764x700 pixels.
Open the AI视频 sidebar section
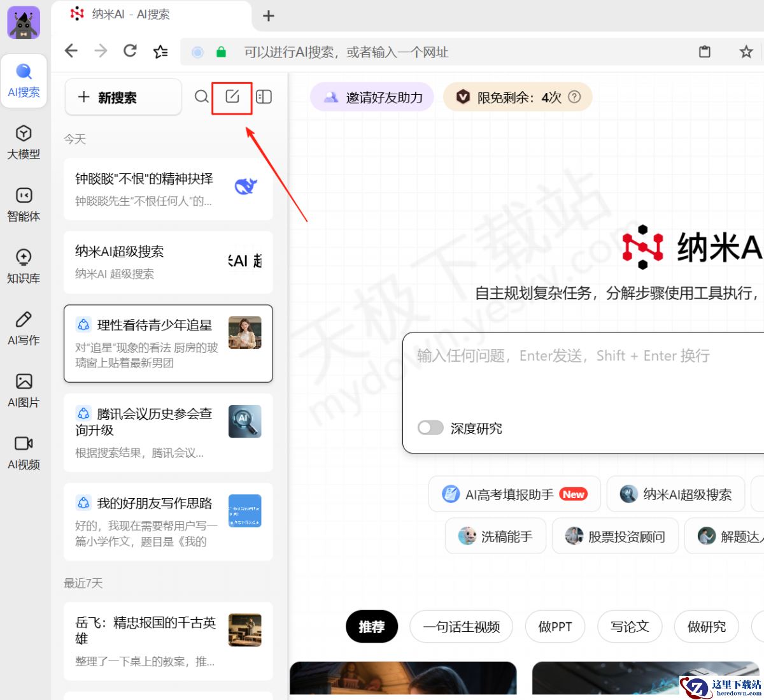click(x=24, y=453)
